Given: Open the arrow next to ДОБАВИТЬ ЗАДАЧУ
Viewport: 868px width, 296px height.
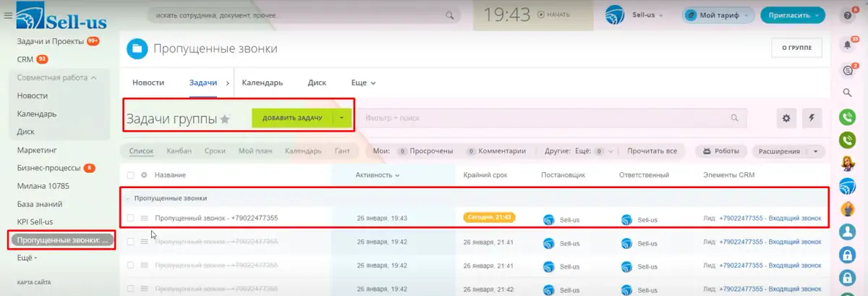Looking at the screenshot, I should click(341, 118).
